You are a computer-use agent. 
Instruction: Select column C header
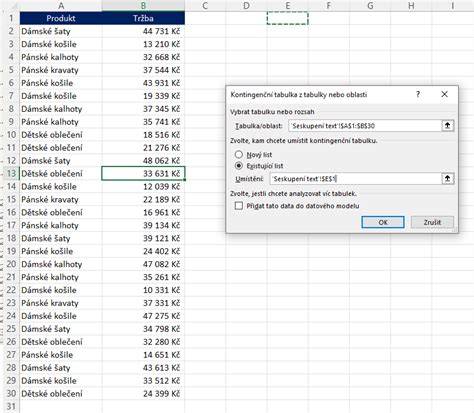205,5
